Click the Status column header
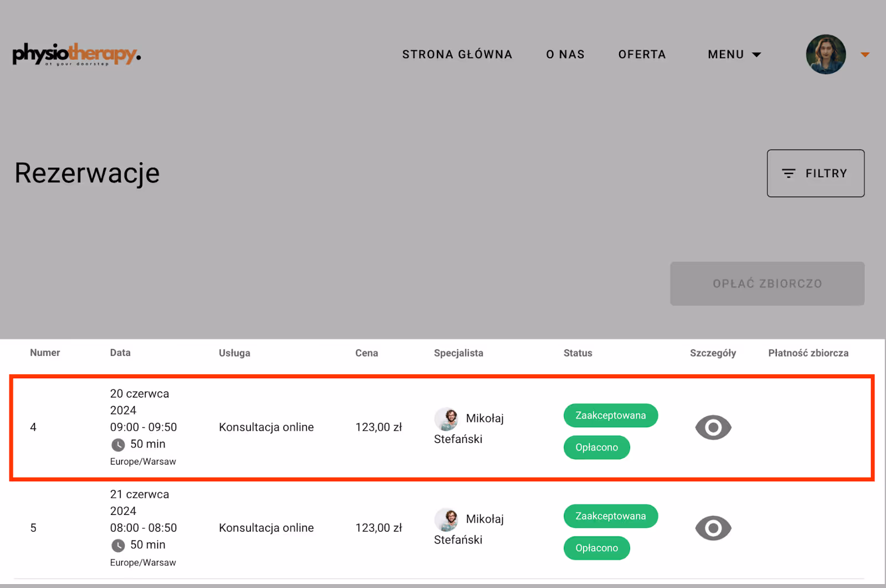The width and height of the screenshot is (886, 588). point(578,353)
